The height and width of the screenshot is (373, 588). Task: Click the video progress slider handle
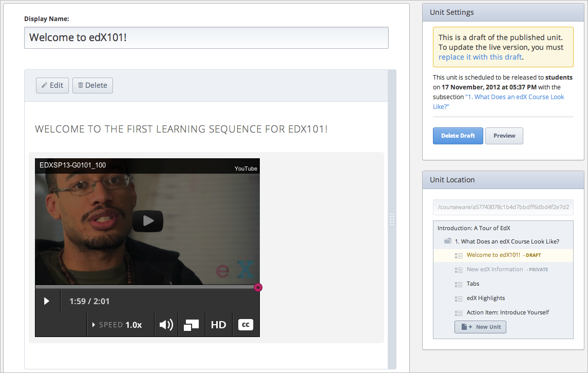(x=258, y=287)
